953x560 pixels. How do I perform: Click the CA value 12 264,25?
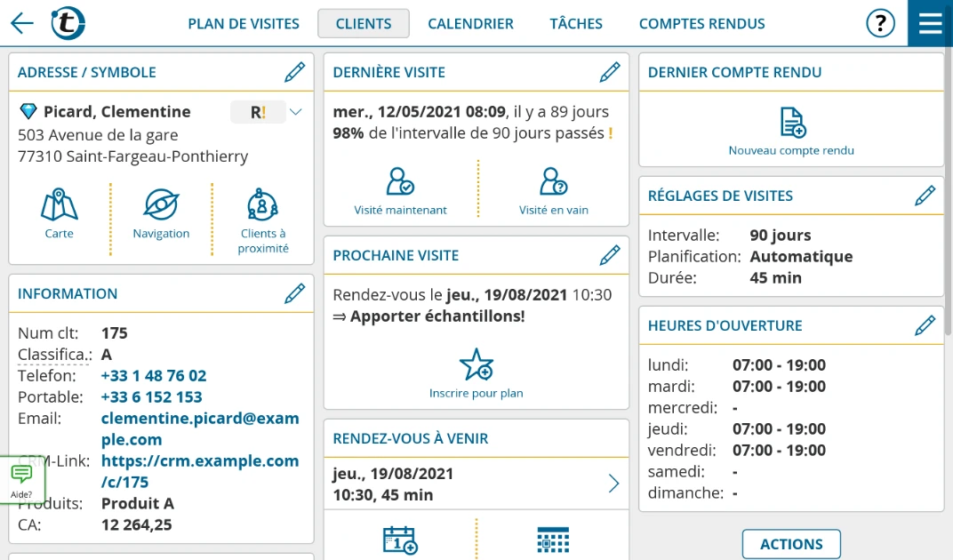tap(137, 524)
